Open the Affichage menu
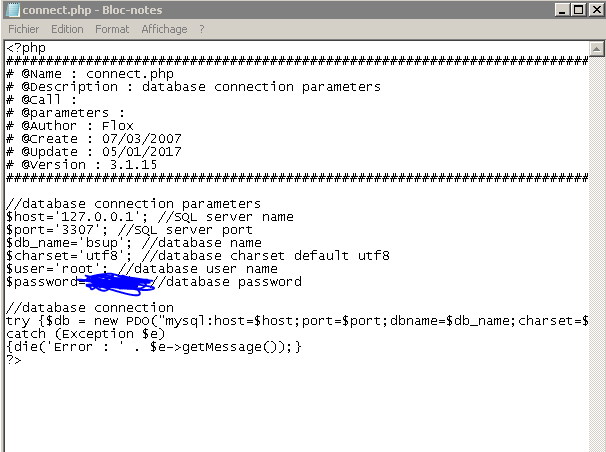 point(164,29)
